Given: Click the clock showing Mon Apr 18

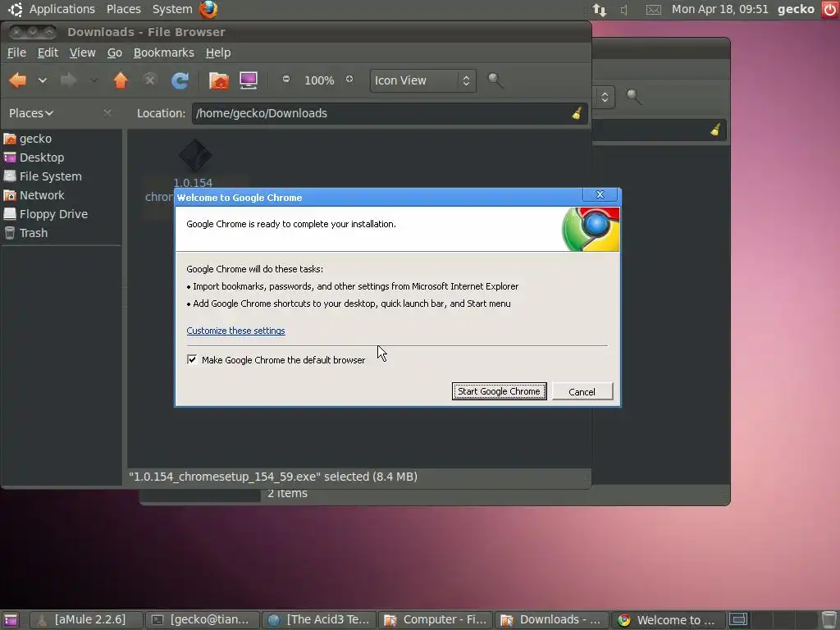Looking at the screenshot, I should tap(719, 9).
